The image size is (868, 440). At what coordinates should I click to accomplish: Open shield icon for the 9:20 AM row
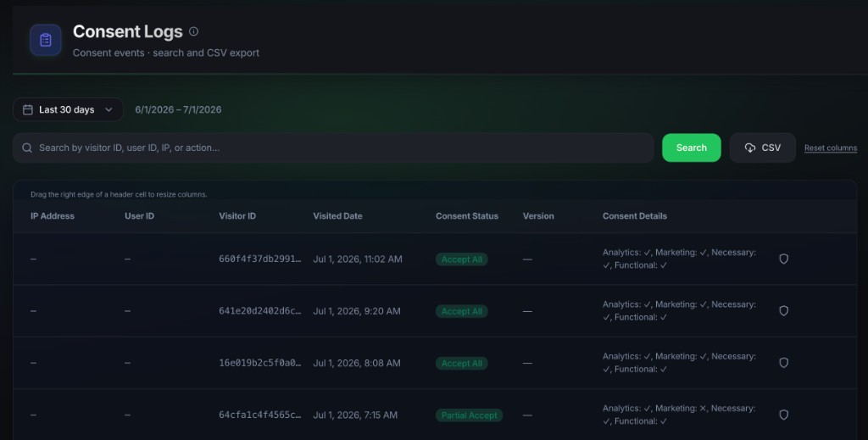(x=784, y=311)
